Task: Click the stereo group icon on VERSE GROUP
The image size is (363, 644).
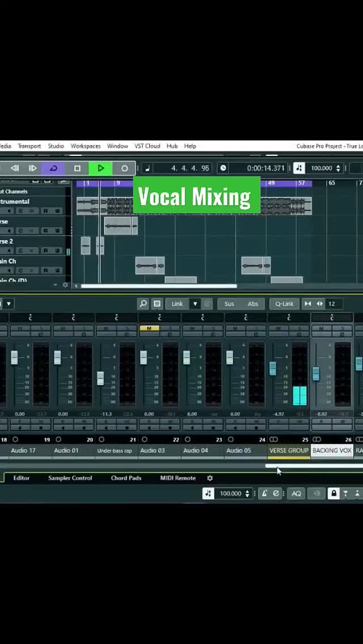Action: tap(273, 439)
